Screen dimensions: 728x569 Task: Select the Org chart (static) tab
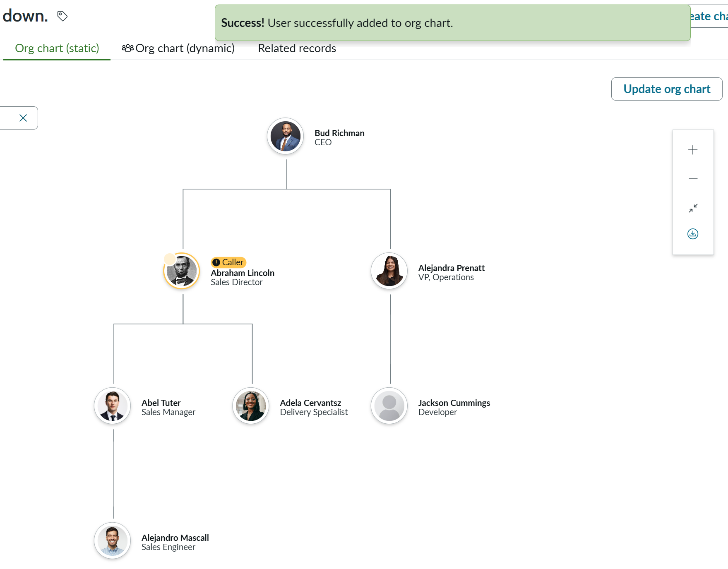57,48
